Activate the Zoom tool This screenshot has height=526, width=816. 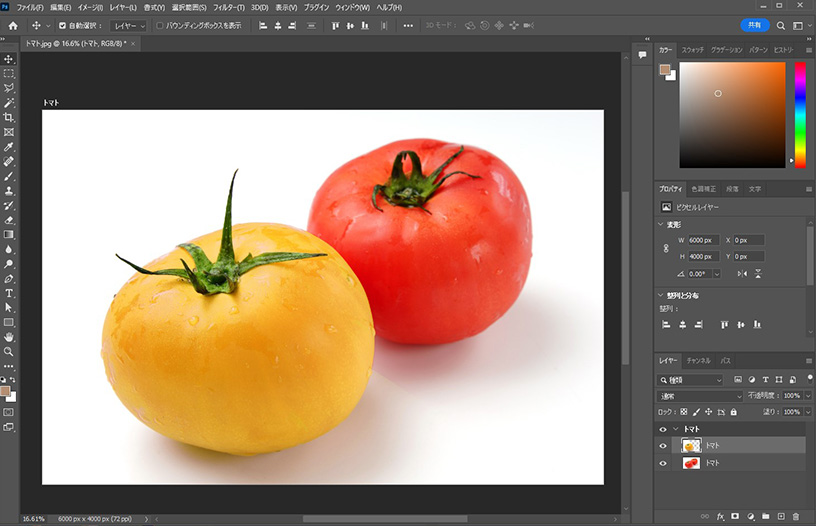click(x=9, y=352)
